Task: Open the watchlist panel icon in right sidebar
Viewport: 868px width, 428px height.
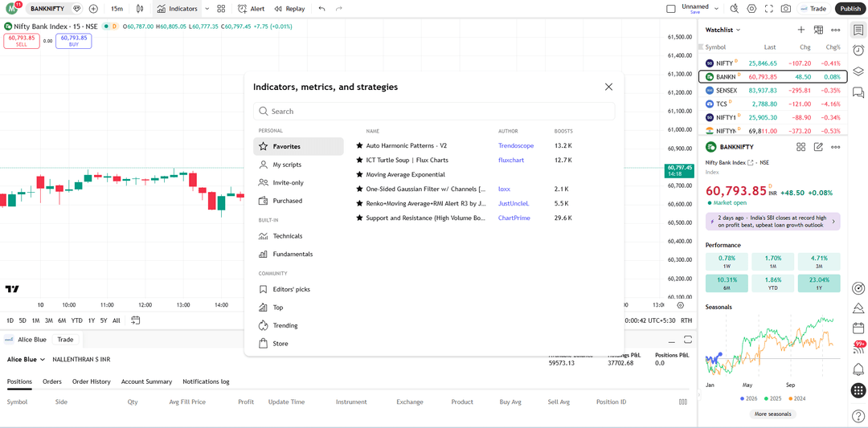Action: (858, 29)
